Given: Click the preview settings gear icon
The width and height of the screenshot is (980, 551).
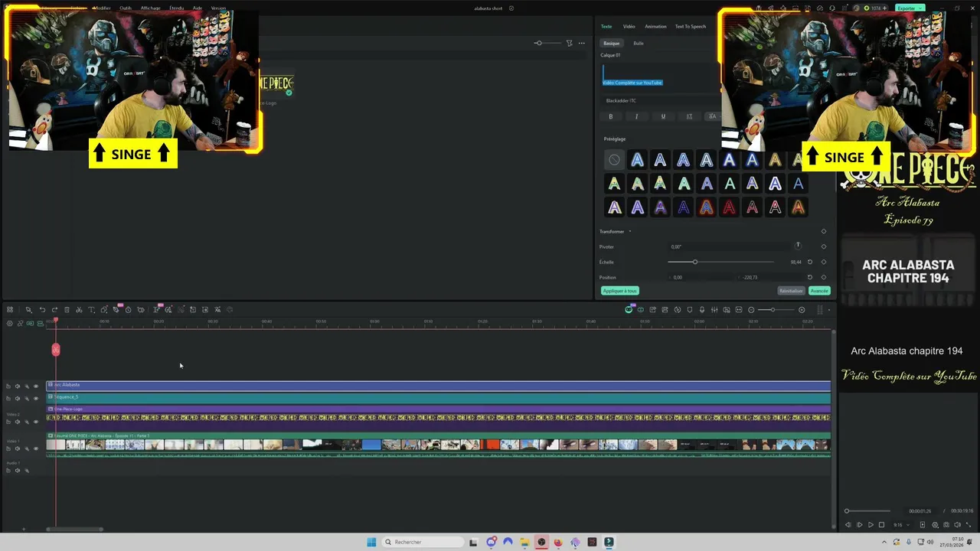Looking at the screenshot, I should tap(935, 525).
